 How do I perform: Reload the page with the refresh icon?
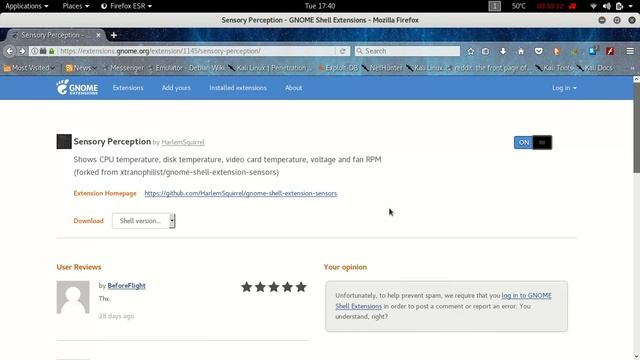pos(342,51)
